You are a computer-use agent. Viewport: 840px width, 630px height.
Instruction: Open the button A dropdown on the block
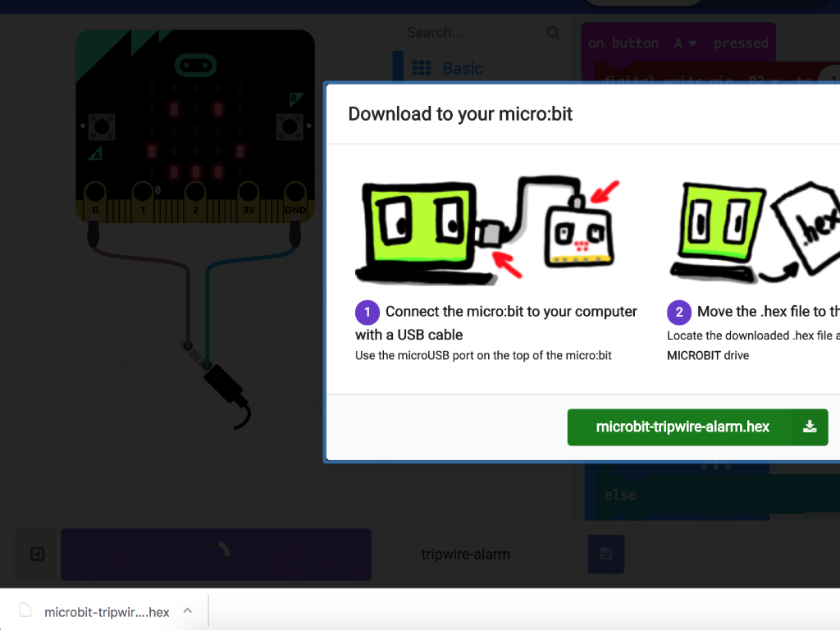[686, 43]
